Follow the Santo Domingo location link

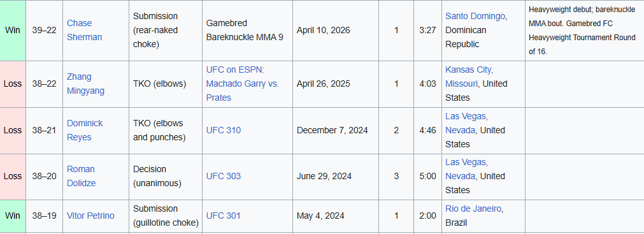click(x=475, y=17)
